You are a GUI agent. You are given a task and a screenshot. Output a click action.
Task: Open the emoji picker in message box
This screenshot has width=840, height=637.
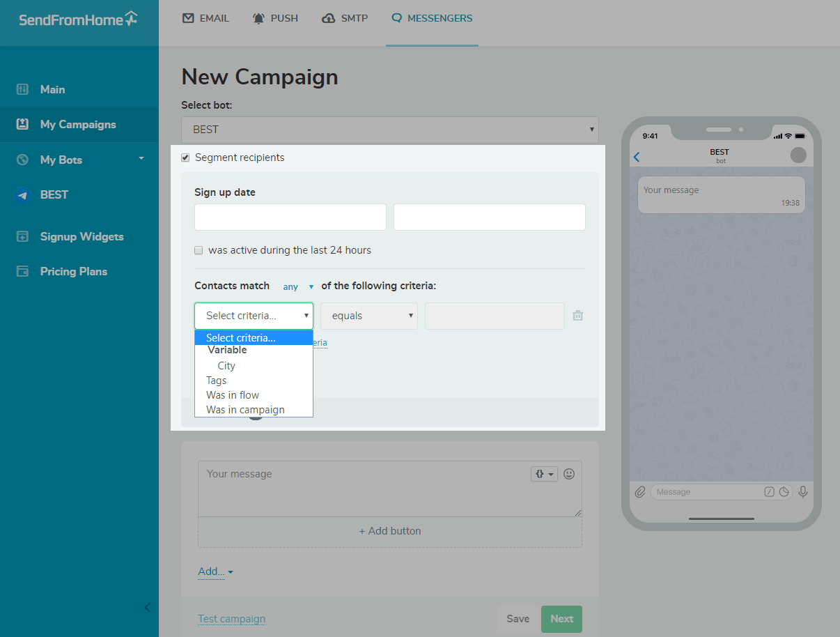point(569,474)
